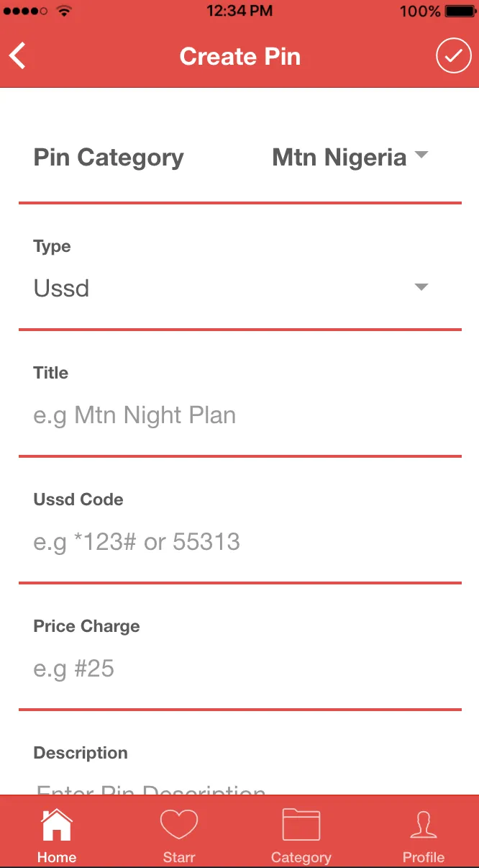The image size is (479, 868).
Task: Select the Mtn Nigeria category value
Action: [x=339, y=157]
